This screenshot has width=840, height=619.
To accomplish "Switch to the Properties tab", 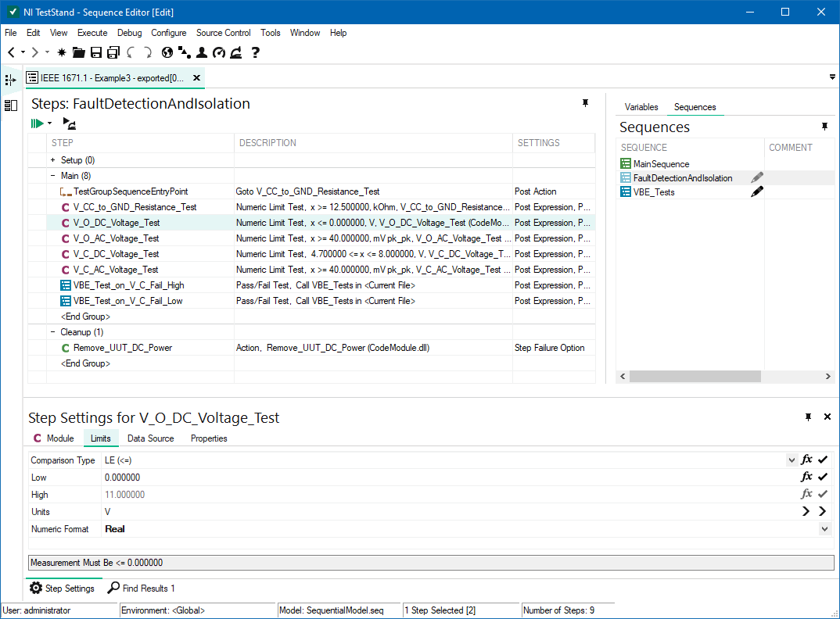I will [209, 438].
